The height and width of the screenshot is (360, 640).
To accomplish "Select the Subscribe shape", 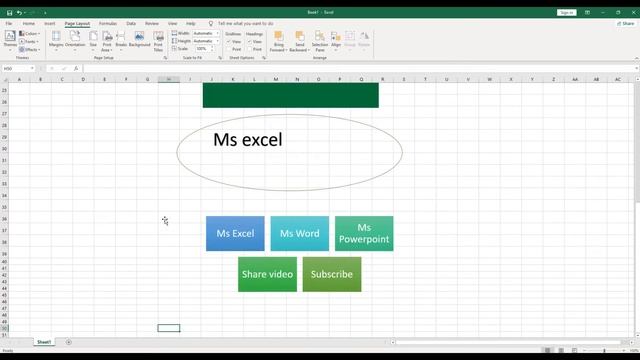I will pyautogui.click(x=332, y=274).
